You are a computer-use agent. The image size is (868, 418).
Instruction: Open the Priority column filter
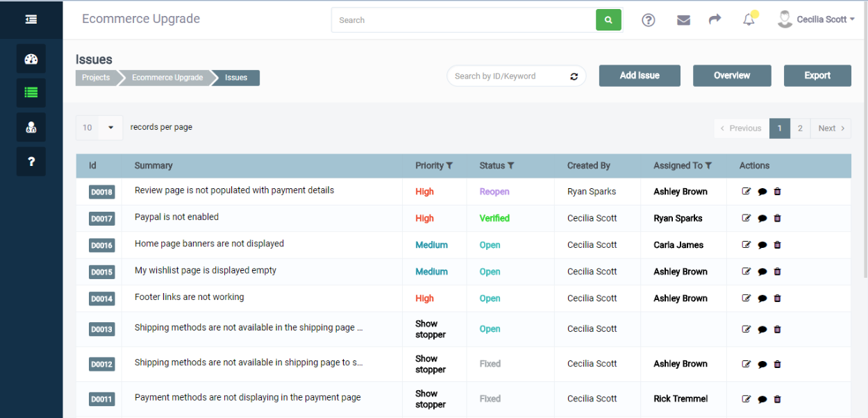point(449,166)
